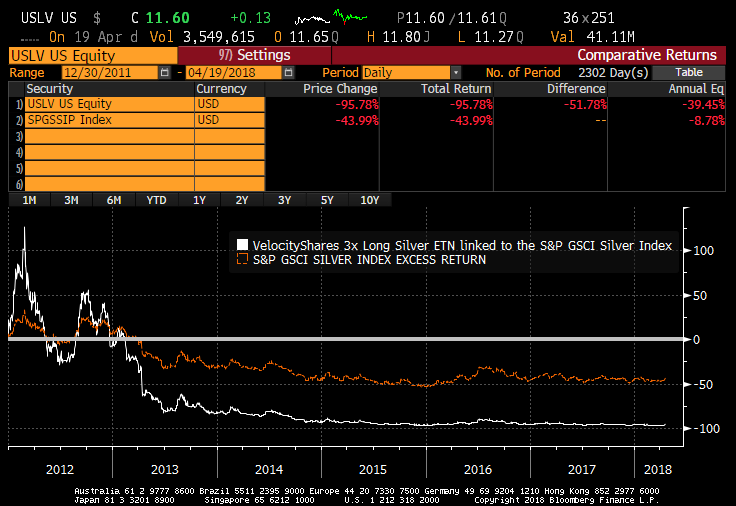
Task: Click the intraday sparkline chart in header
Action: [331, 18]
